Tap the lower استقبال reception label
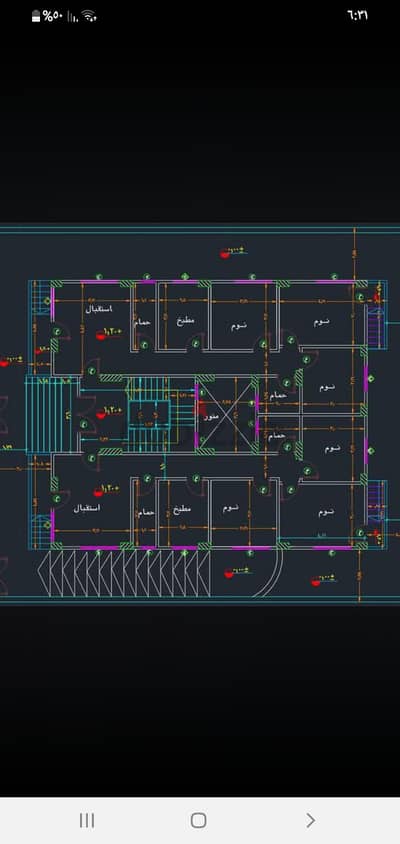 87,508
